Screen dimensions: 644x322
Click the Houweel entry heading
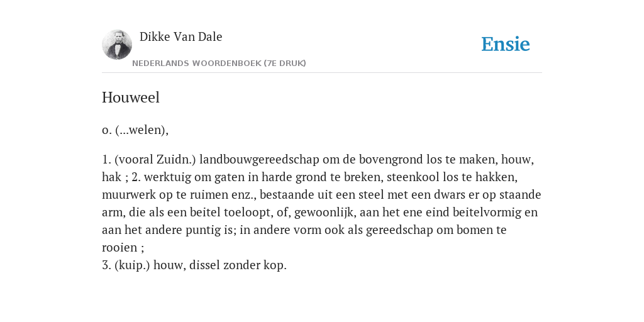pyautogui.click(x=131, y=97)
